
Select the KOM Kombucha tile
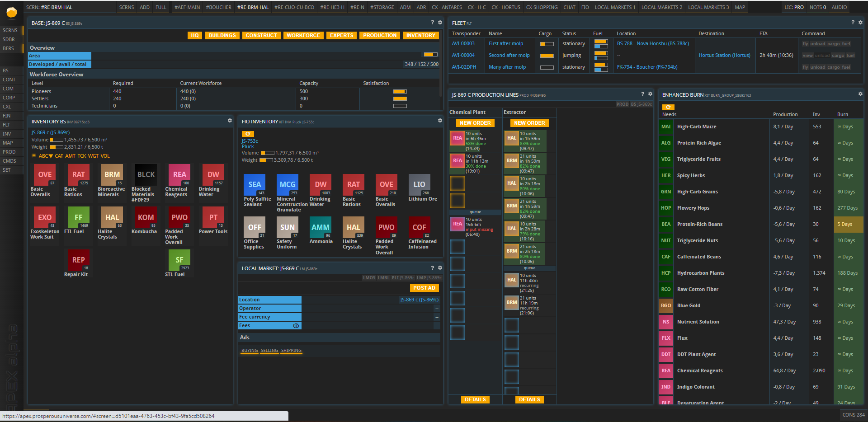pyautogui.click(x=146, y=217)
